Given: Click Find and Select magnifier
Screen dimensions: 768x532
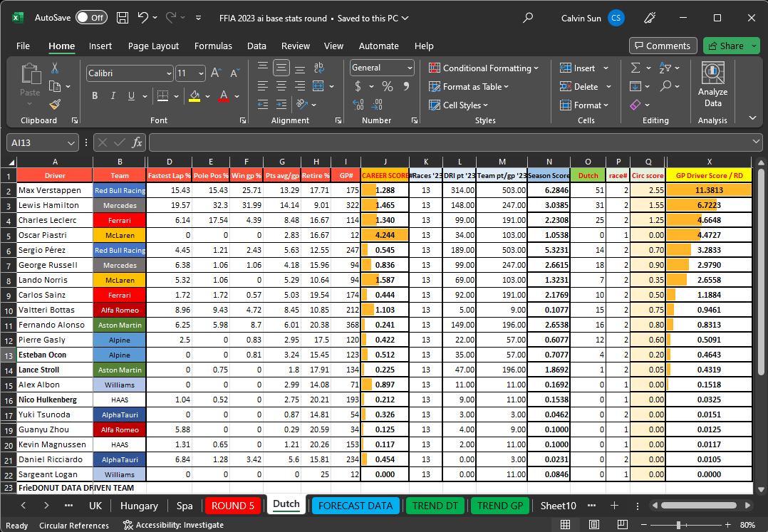Looking at the screenshot, I should [665, 86].
